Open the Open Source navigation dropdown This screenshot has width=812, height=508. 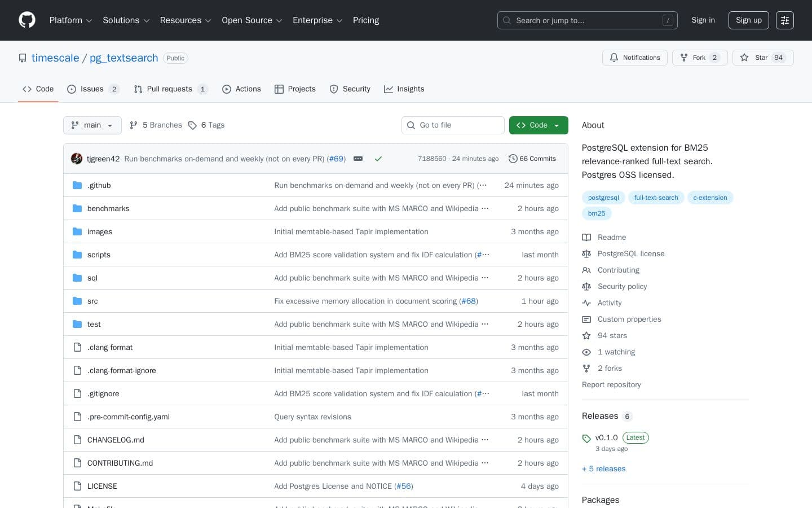click(x=251, y=20)
